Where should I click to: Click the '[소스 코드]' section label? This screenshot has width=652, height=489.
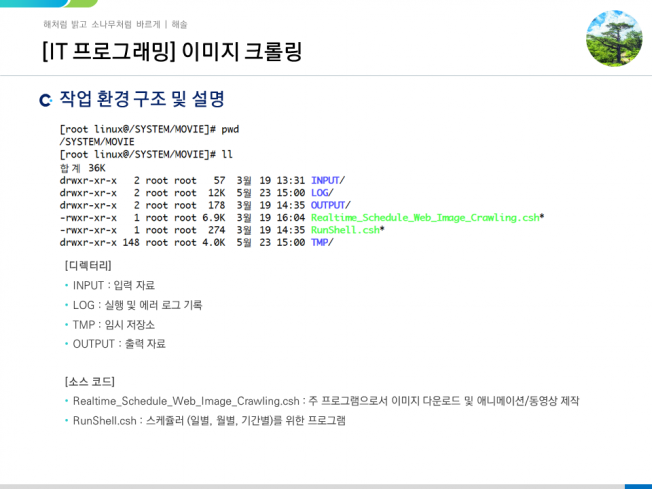click(x=89, y=381)
